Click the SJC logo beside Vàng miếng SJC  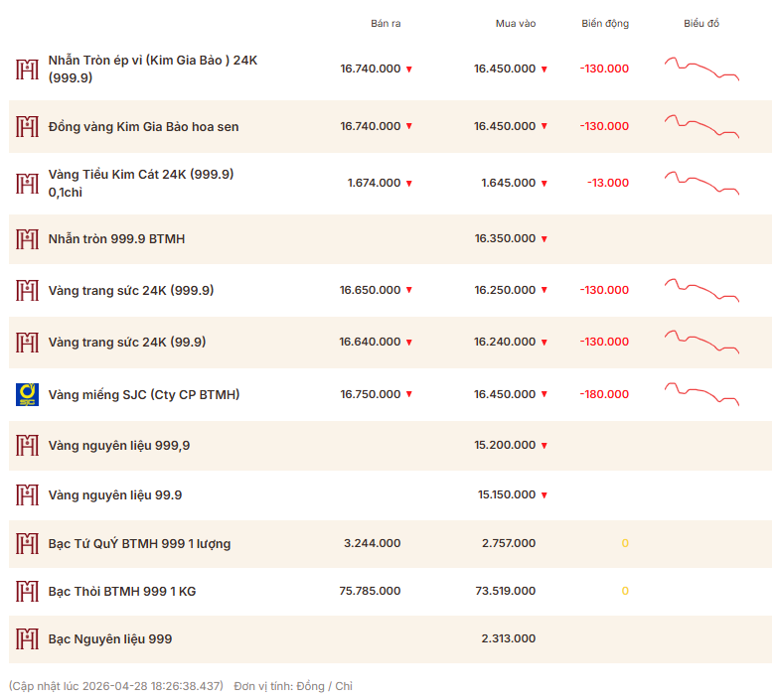click(27, 394)
